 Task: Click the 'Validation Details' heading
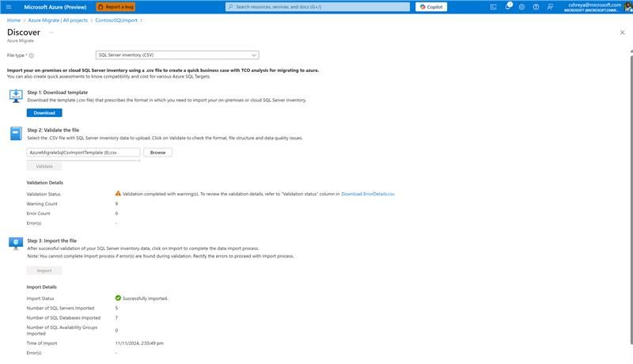[45, 183]
